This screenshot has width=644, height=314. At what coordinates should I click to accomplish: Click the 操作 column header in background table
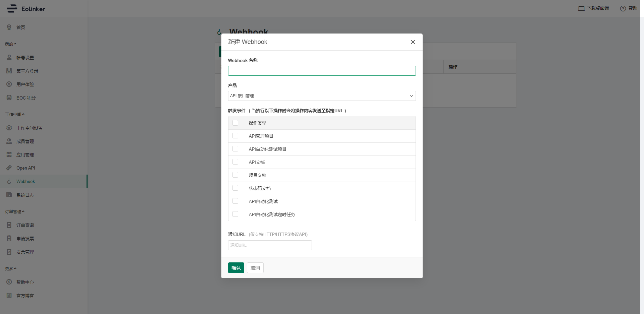pyautogui.click(x=453, y=67)
